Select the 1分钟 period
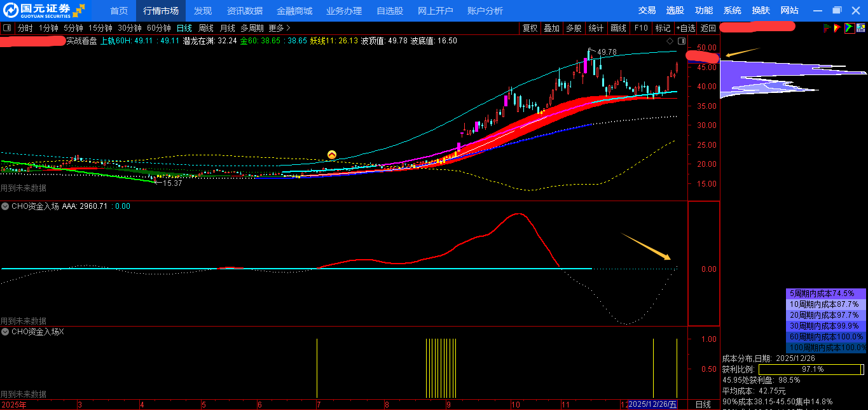Image resolution: width=868 pixels, height=410 pixels. click(x=48, y=28)
